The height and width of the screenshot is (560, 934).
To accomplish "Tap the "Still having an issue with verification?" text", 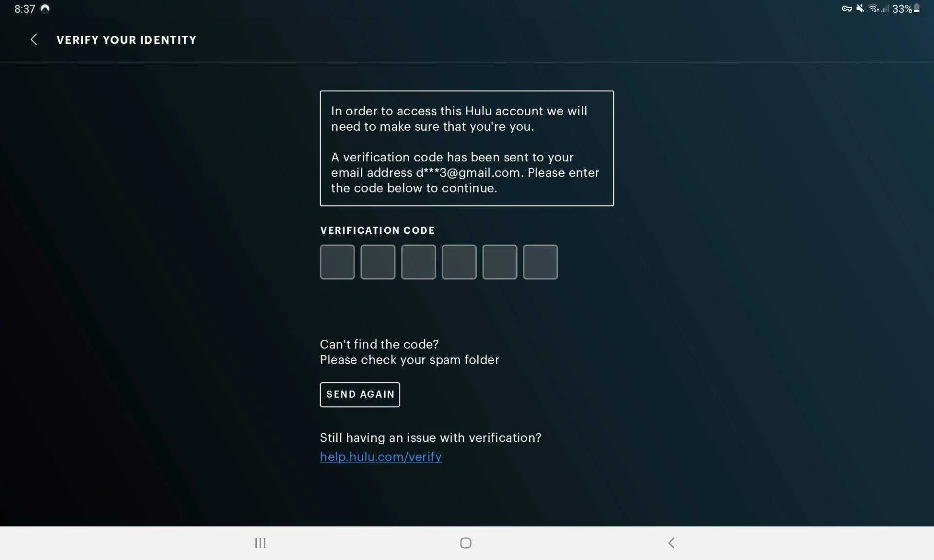I will click(x=431, y=437).
